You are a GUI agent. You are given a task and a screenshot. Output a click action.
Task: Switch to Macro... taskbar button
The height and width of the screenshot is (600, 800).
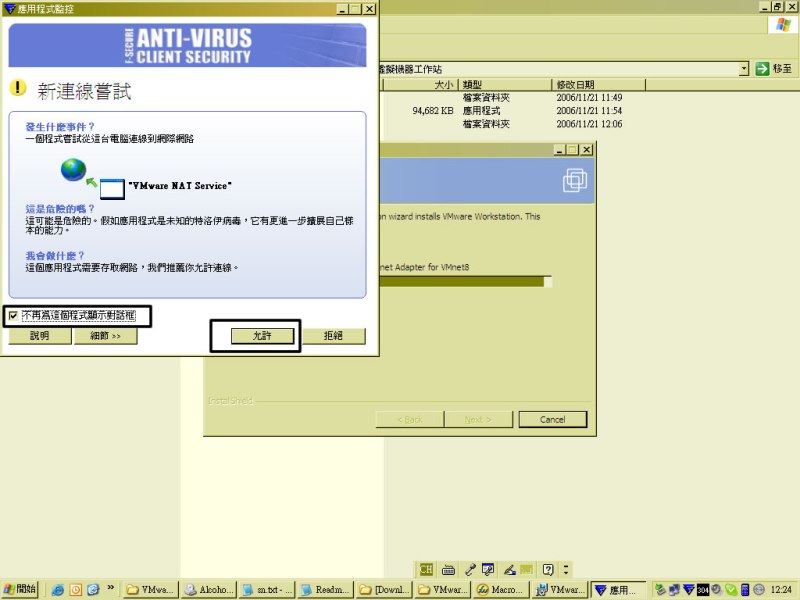click(501, 590)
